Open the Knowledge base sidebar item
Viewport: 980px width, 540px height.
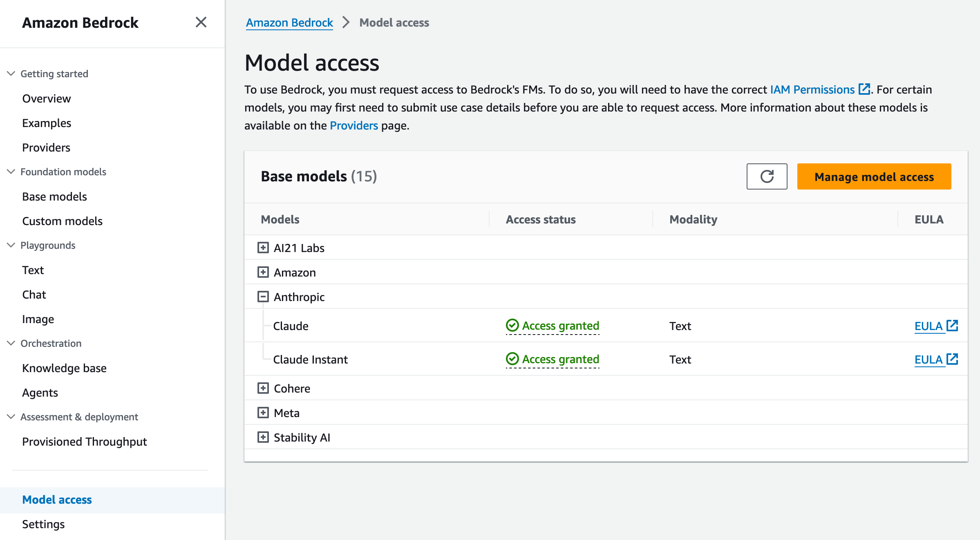click(64, 368)
